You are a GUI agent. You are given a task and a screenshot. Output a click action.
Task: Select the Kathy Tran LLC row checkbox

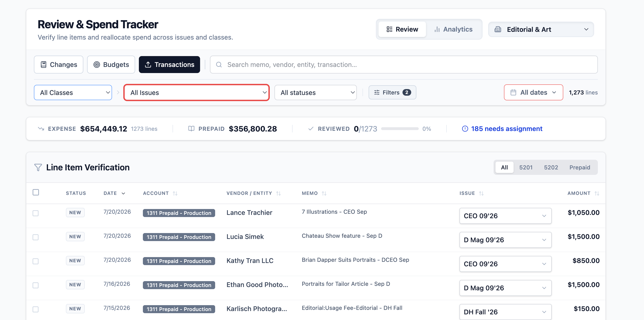click(x=36, y=261)
